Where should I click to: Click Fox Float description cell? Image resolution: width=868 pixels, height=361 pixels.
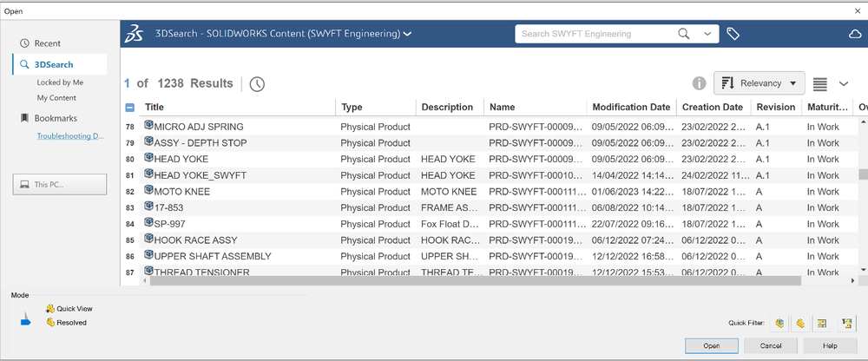pos(450,224)
